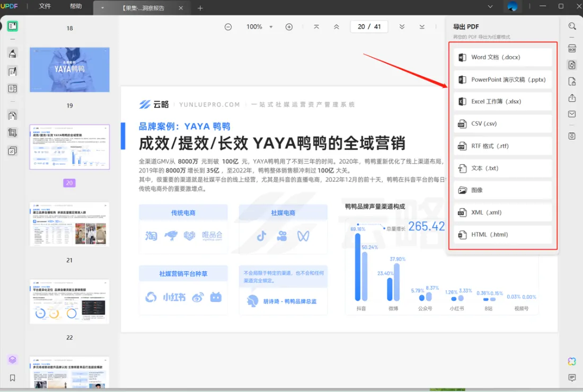Export as Excel 工作簿 (.xlsx)

(502, 101)
